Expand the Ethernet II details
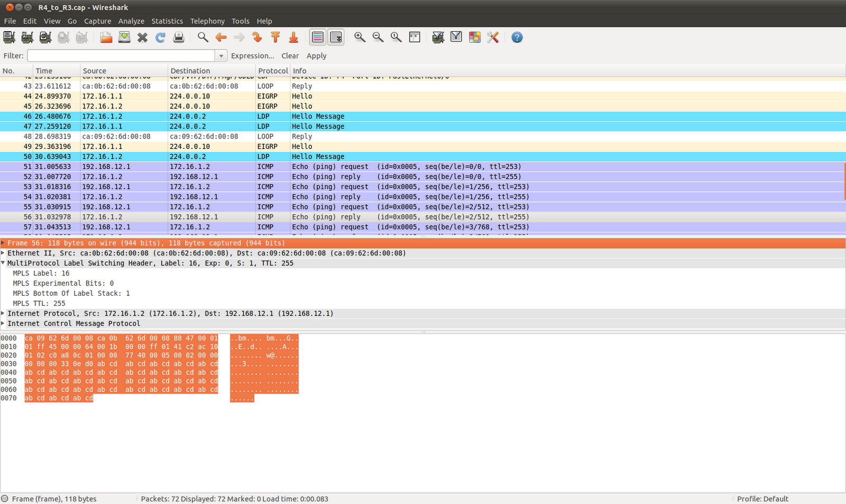Image resolution: width=846 pixels, height=504 pixels. [3, 253]
